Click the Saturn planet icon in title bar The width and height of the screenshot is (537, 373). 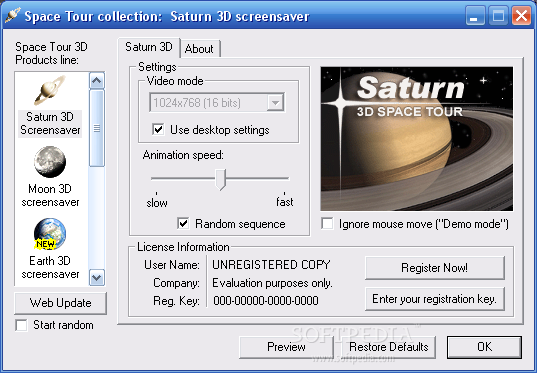click(12, 15)
